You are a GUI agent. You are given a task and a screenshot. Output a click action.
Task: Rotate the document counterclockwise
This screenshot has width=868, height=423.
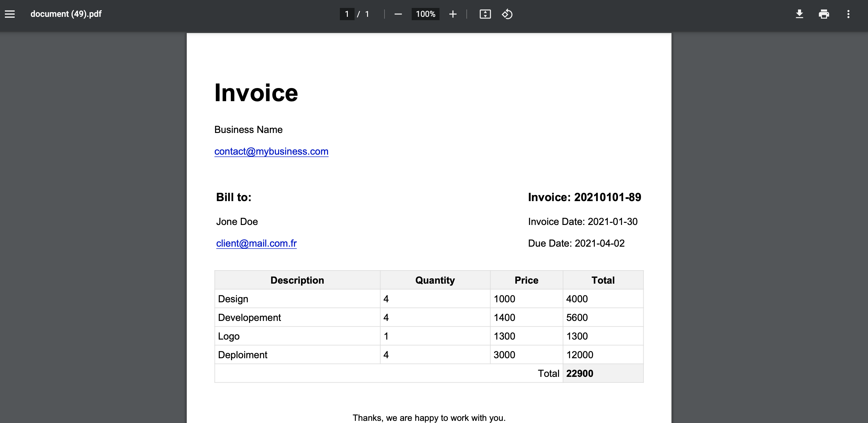click(507, 14)
